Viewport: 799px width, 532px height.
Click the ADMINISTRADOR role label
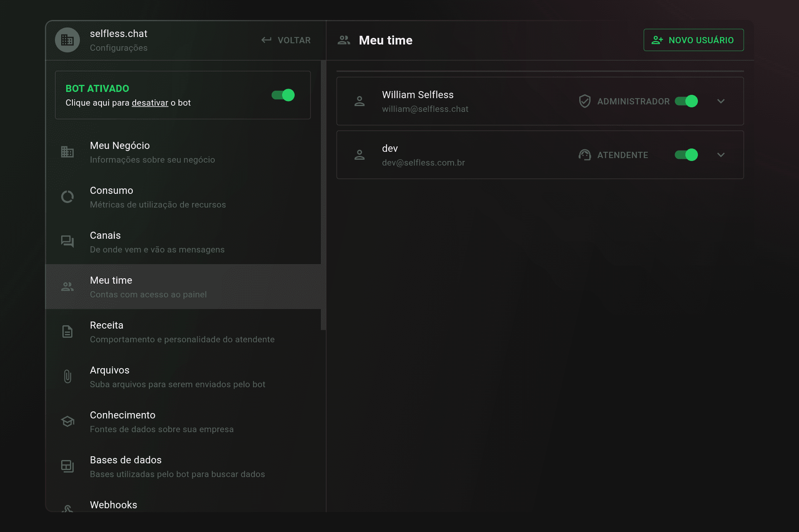(x=633, y=101)
